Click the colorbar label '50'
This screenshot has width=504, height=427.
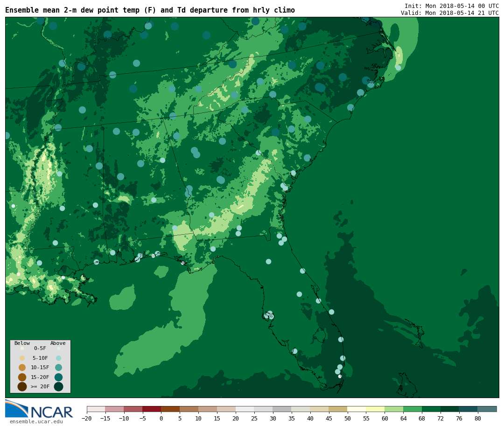click(x=348, y=418)
